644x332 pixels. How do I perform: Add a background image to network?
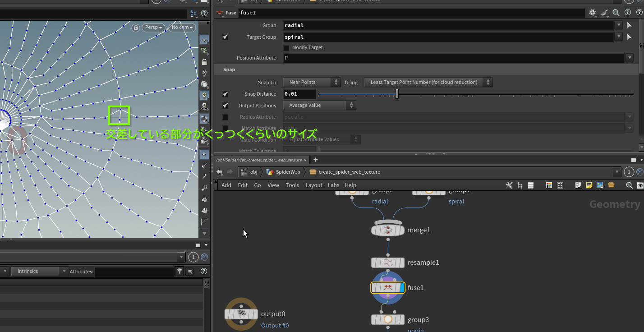click(600, 185)
